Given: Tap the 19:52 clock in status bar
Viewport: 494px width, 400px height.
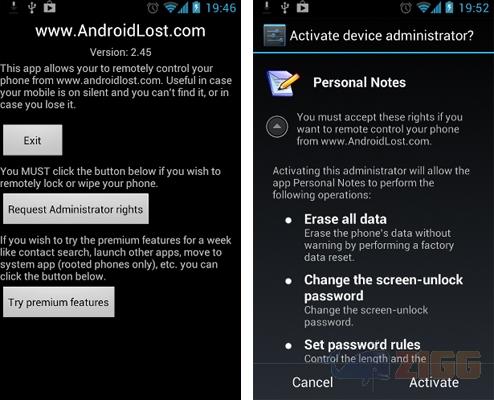Looking at the screenshot, I should click(474, 8).
